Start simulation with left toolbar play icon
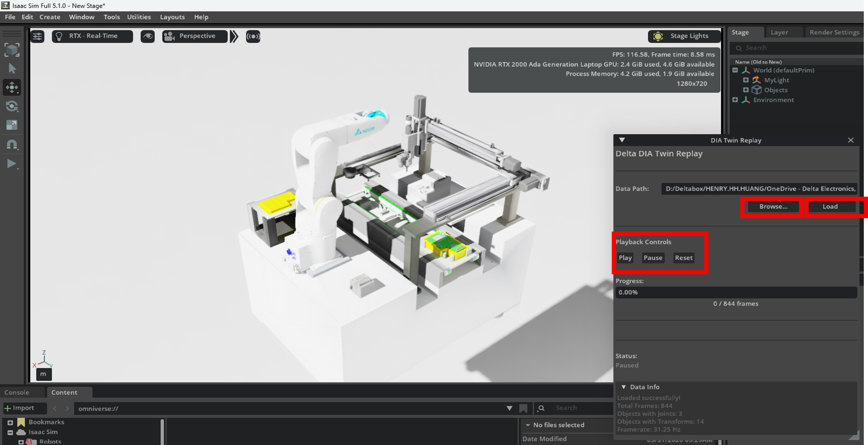The height and width of the screenshot is (445, 868). tap(12, 164)
